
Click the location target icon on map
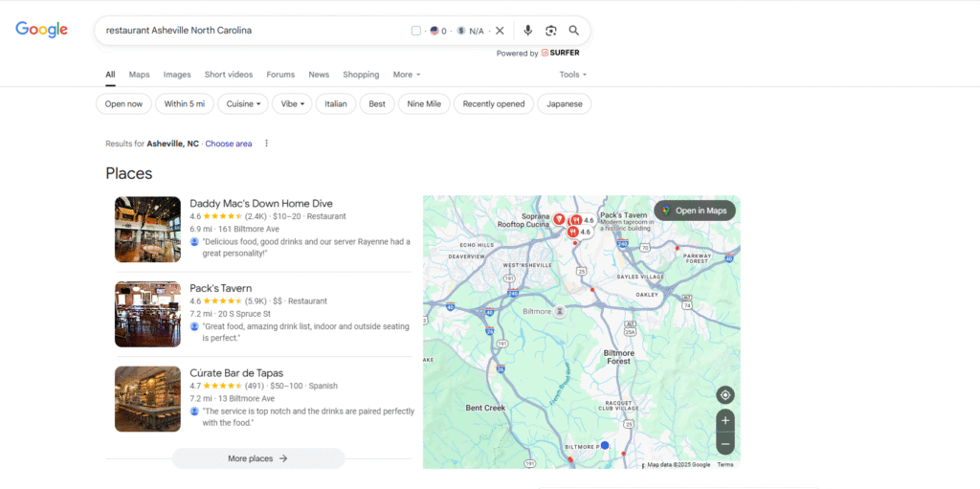725,395
